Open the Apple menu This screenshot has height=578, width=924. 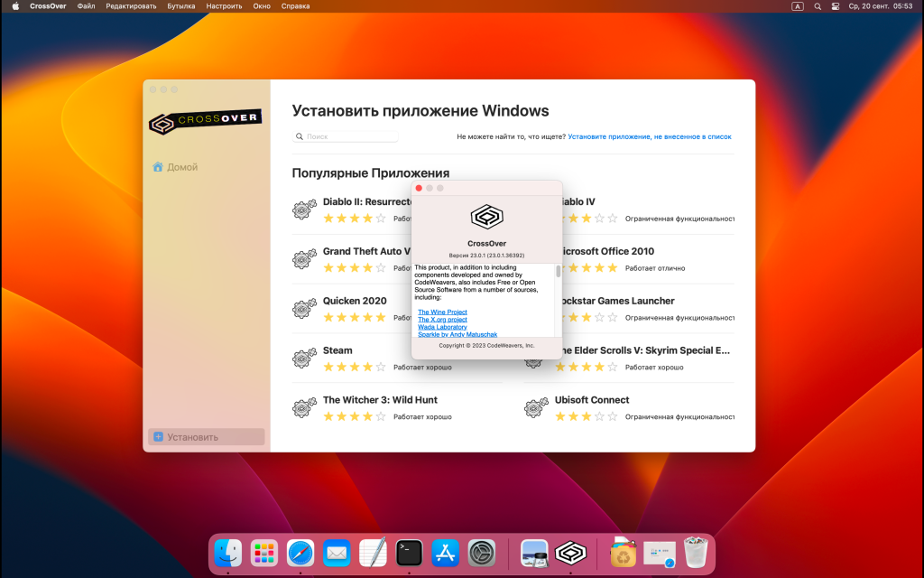pos(16,6)
